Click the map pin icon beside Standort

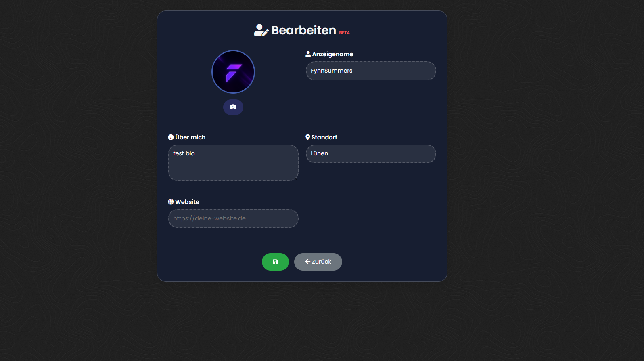pyautogui.click(x=308, y=137)
